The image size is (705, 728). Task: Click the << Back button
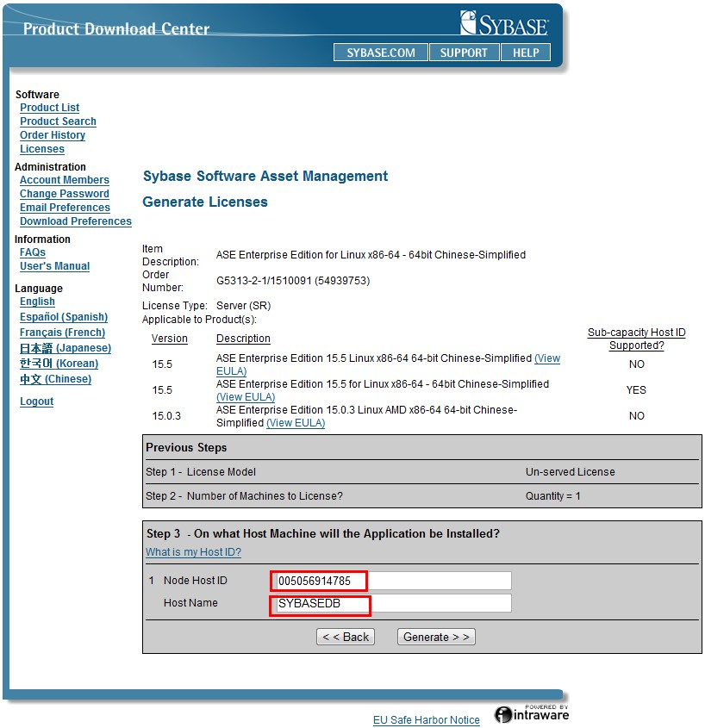[x=345, y=637]
